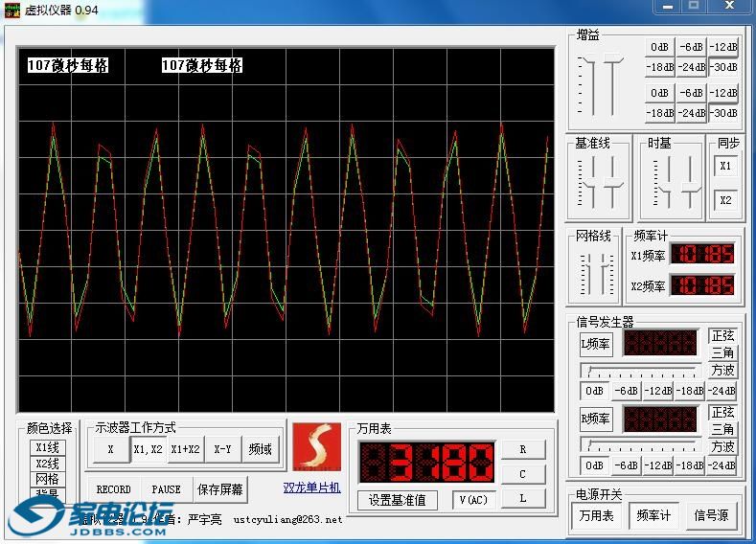The width and height of the screenshot is (756, 544).
Task: Click the X1频率 frequency display
Action: [x=703, y=255]
